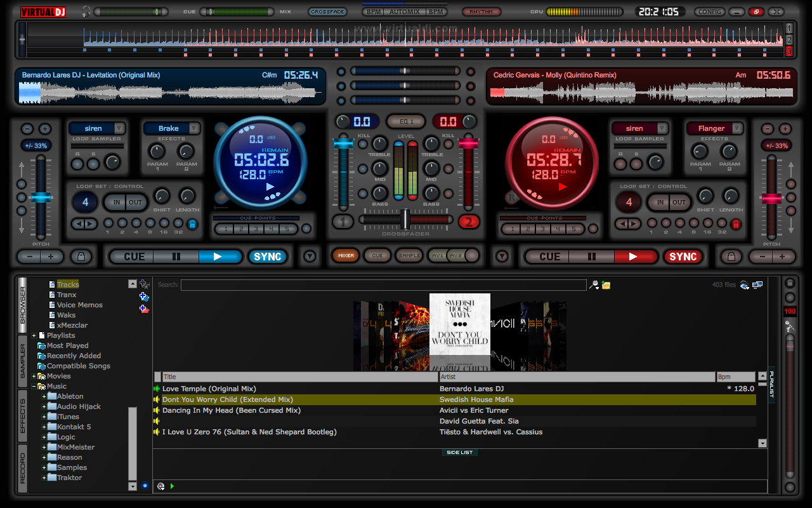Image resolution: width=812 pixels, height=508 pixels.
Task: Toggle the RHYTHM button
Action: tap(481, 11)
